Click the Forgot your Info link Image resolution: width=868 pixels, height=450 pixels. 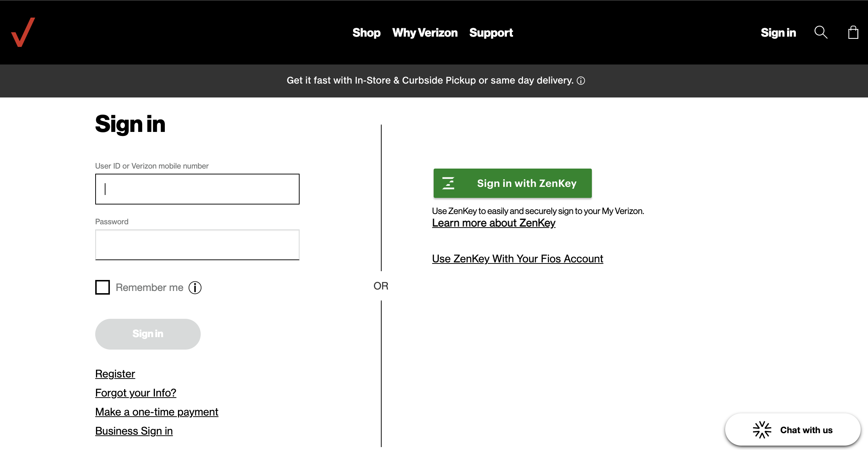click(x=135, y=392)
